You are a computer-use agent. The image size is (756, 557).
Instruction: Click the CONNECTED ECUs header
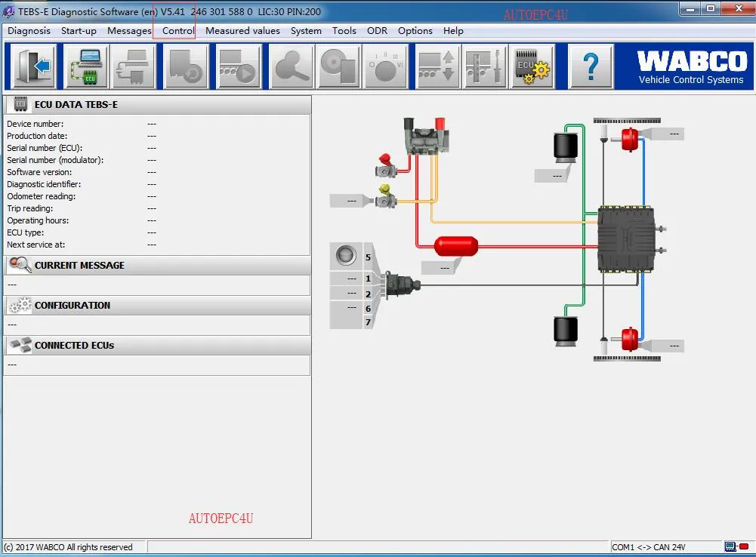[x=157, y=345]
